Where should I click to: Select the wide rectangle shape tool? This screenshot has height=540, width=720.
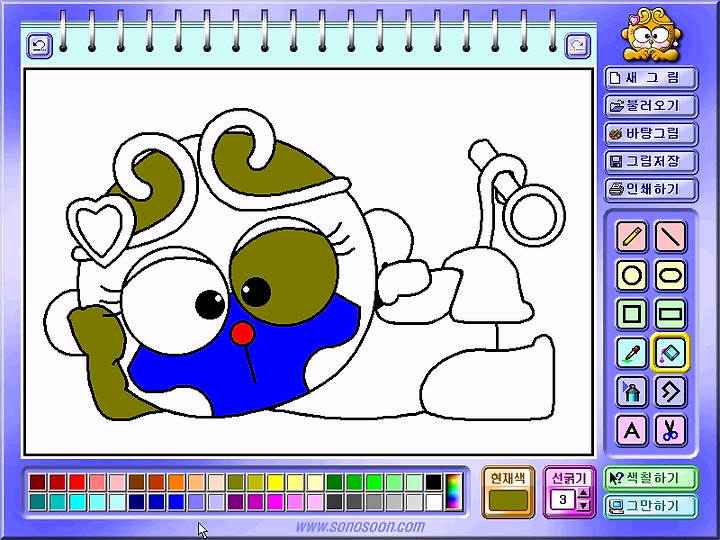pyautogui.click(x=670, y=314)
